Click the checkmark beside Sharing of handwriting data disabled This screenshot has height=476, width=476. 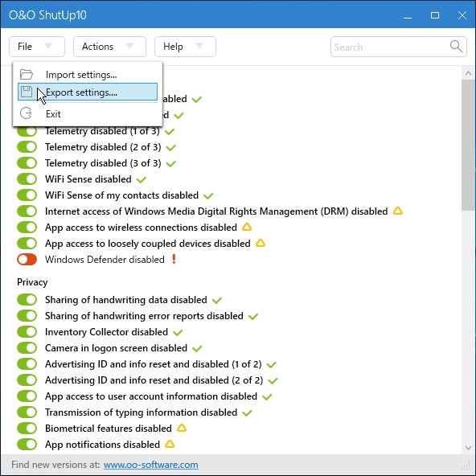(217, 301)
